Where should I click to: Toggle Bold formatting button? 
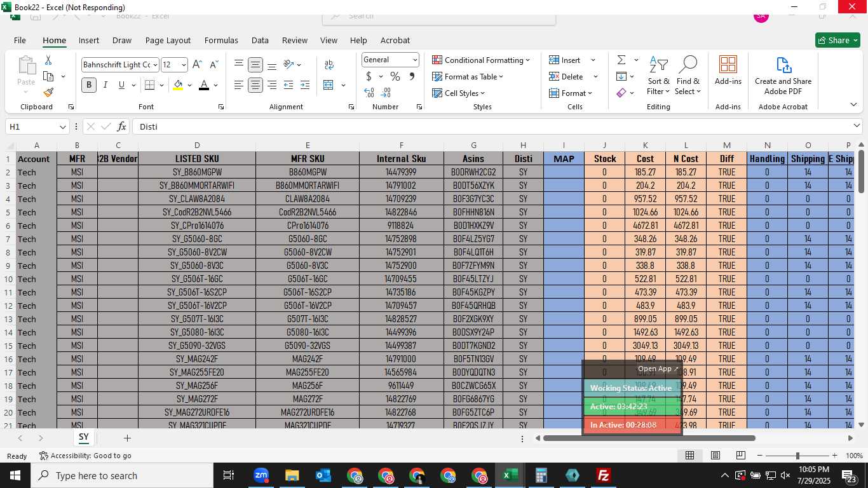coord(89,85)
